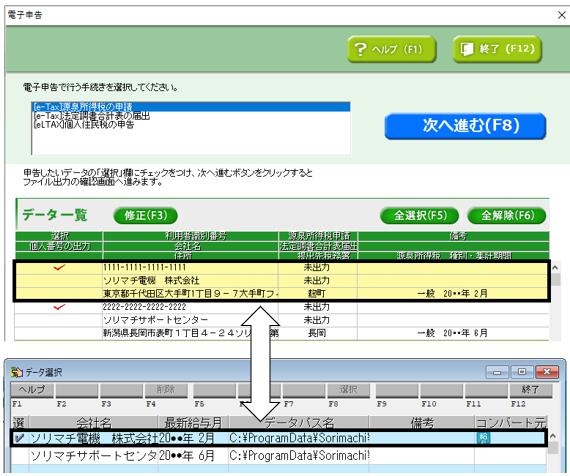Close the 電子申告 window
Screen dimensions: 570x476
point(562,15)
